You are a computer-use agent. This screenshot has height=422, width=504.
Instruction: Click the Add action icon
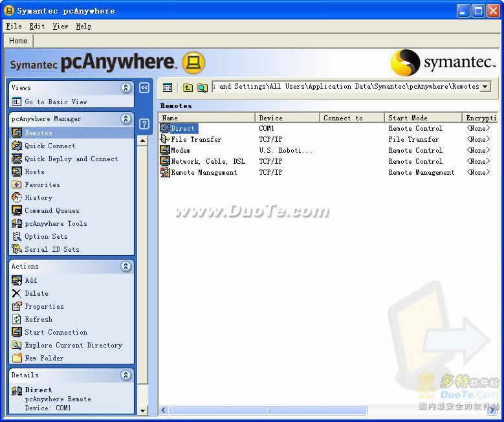(17, 280)
